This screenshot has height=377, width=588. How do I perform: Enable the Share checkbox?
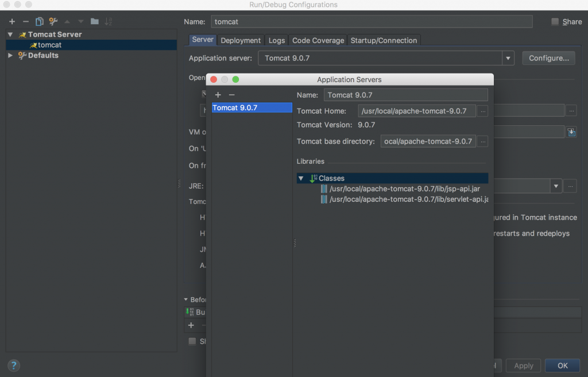click(555, 22)
